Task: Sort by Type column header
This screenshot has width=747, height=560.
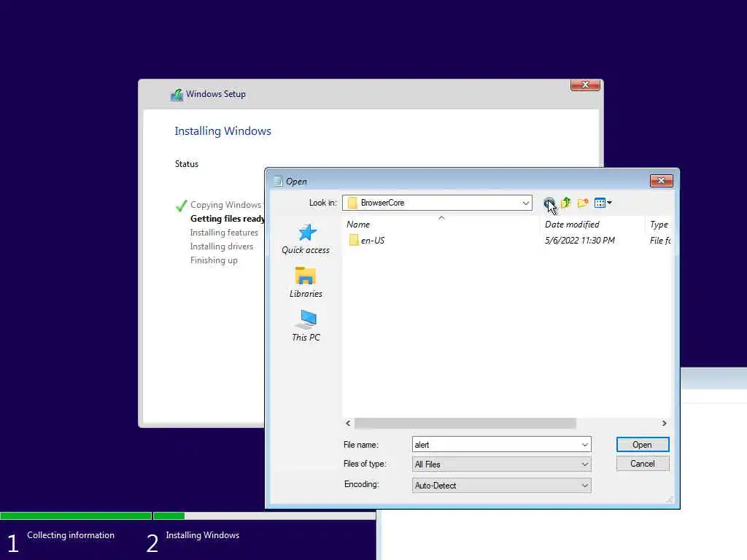Action: click(659, 225)
